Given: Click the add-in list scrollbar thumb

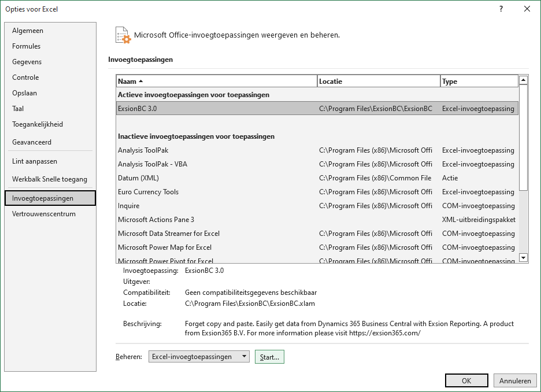Looking at the screenshot, I should click(524, 138).
